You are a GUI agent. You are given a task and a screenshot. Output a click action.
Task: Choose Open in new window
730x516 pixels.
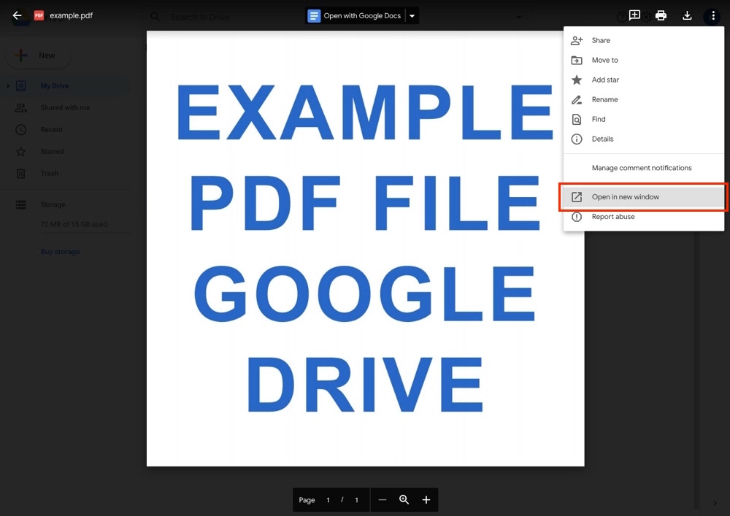[643, 197]
